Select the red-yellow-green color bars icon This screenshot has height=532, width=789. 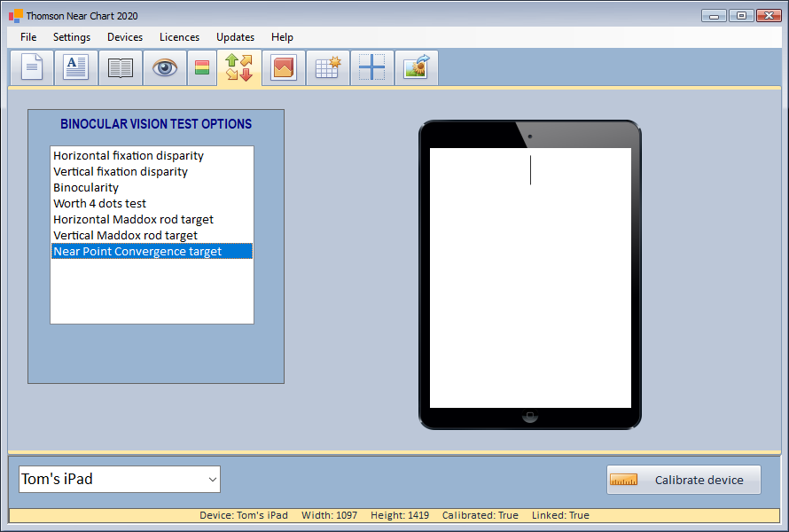coord(202,68)
